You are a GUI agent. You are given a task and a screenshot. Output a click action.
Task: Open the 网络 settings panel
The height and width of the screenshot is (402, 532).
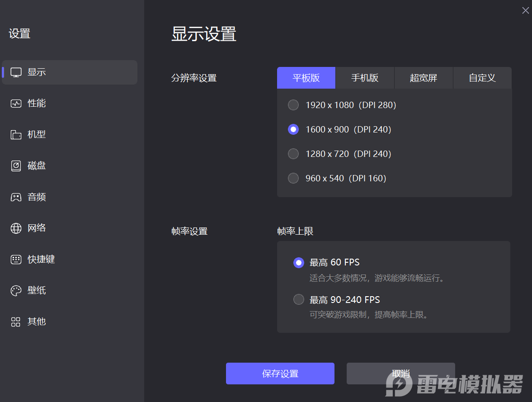point(36,228)
